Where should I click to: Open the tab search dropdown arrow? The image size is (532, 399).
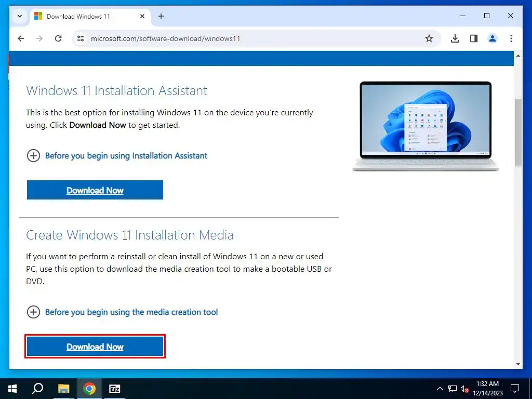point(20,16)
